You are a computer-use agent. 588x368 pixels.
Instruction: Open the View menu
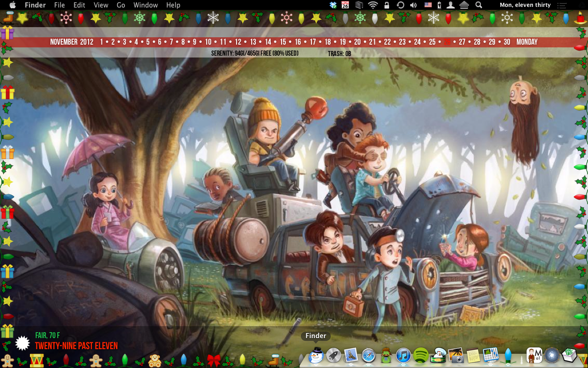click(x=101, y=5)
